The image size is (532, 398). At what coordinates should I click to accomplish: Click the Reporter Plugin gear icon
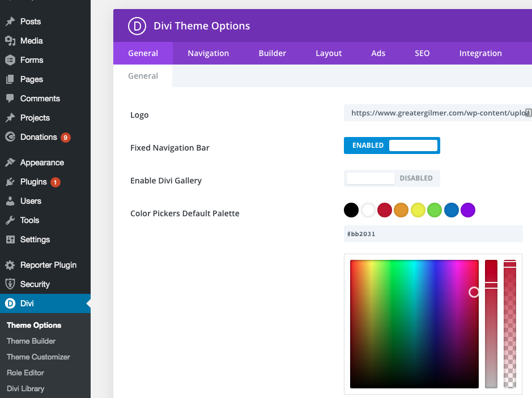[x=10, y=265]
